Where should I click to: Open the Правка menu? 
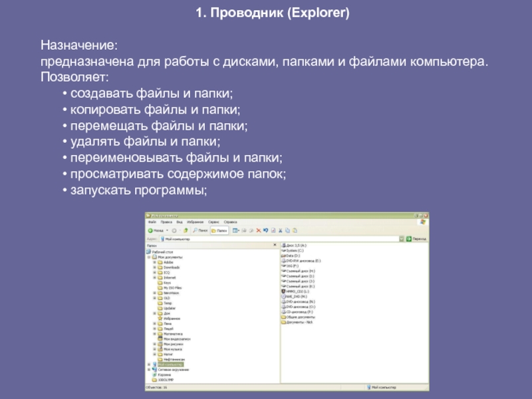click(x=166, y=222)
